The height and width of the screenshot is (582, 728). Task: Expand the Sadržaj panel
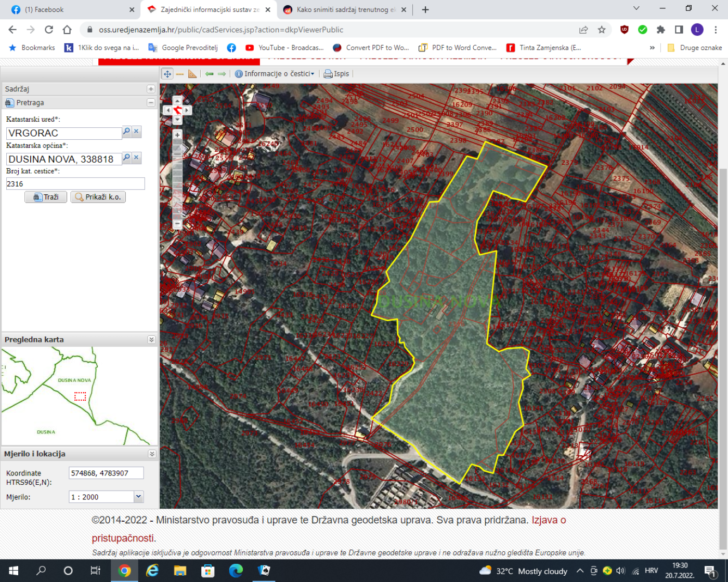click(x=151, y=89)
